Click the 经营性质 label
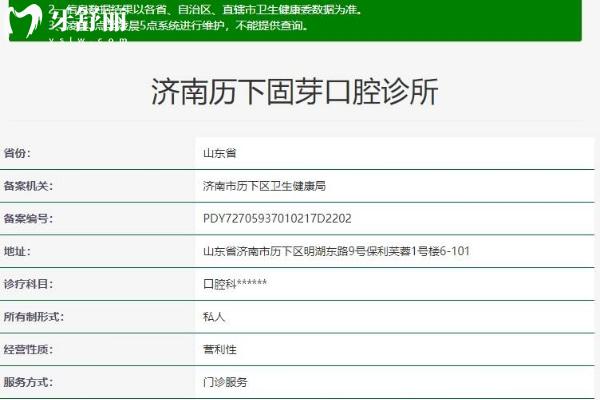The width and height of the screenshot is (600, 400). pyautogui.click(x=28, y=349)
